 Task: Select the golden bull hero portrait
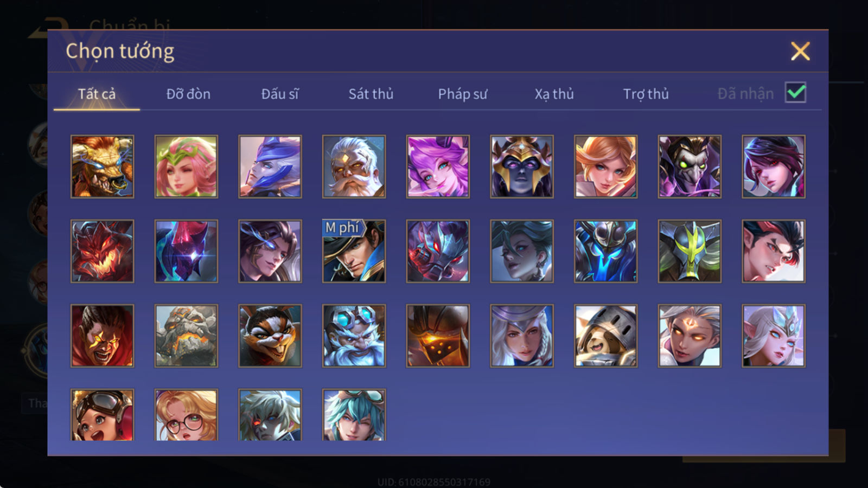click(102, 166)
